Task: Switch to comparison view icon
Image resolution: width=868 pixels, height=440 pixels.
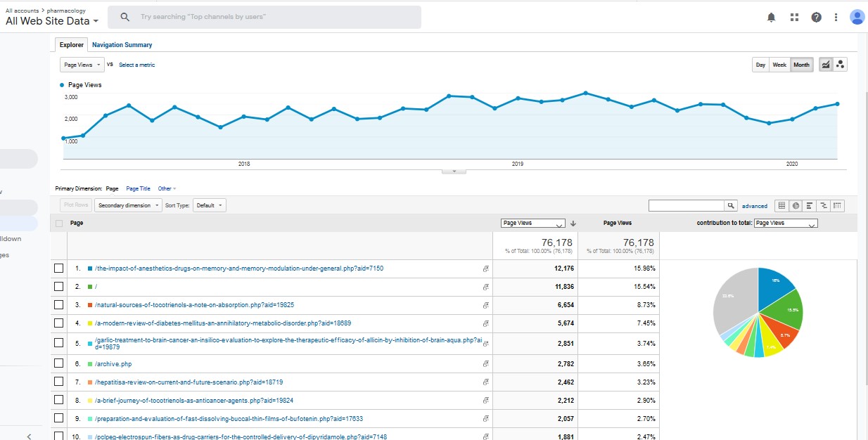Action: point(824,206)
